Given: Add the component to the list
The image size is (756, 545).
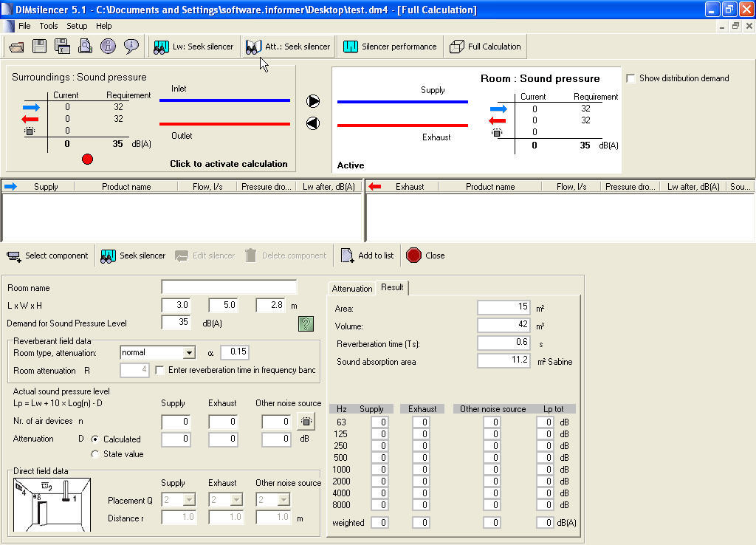Looking at the screenshot, I should click(x=367, y=256).
